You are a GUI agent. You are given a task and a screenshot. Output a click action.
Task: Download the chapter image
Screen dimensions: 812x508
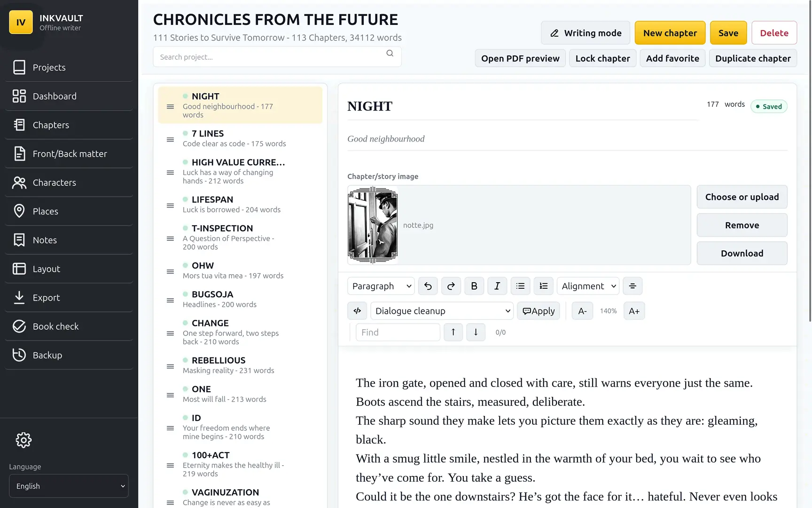pyautogui.click(x=742, y=253)
